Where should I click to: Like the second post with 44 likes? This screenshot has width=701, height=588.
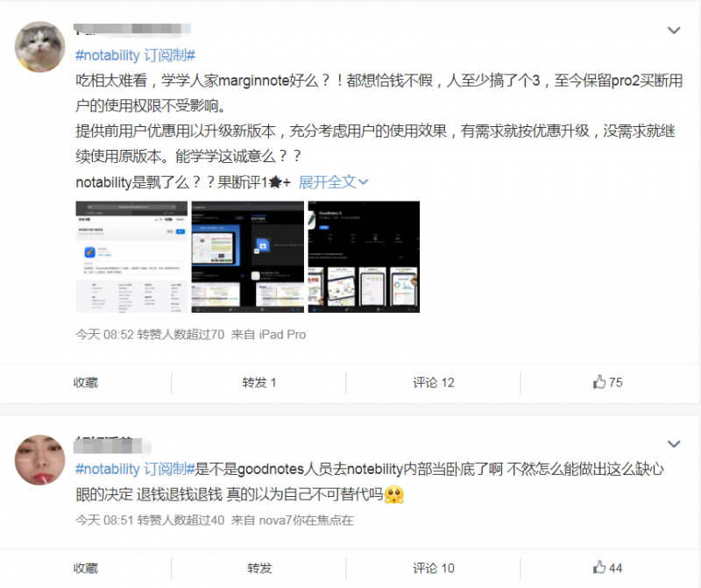point(607,568)
